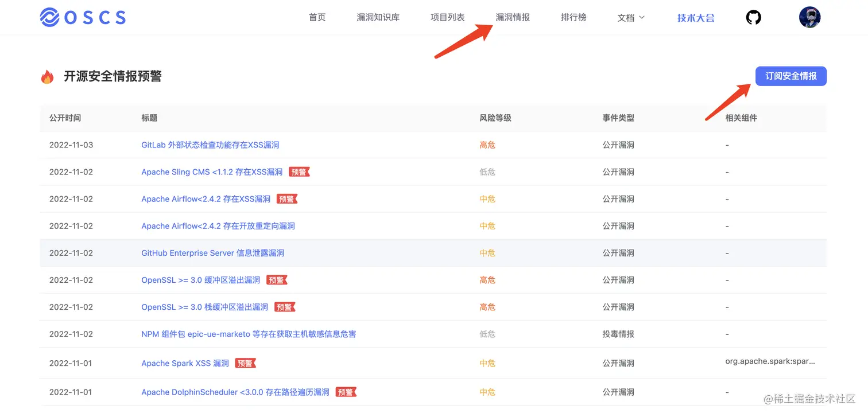Open 项目列表 nav item
This screenshot has width=868, height=417.
[x=447, y=17]
